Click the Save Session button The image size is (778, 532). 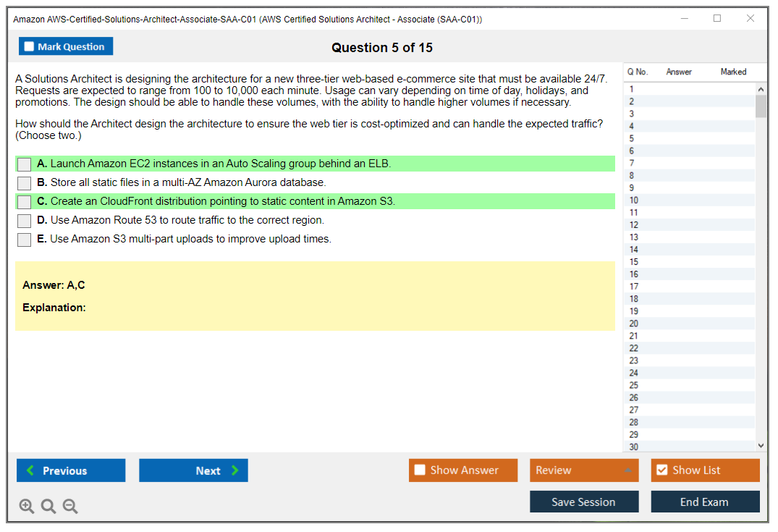click(x=583, y=502)
